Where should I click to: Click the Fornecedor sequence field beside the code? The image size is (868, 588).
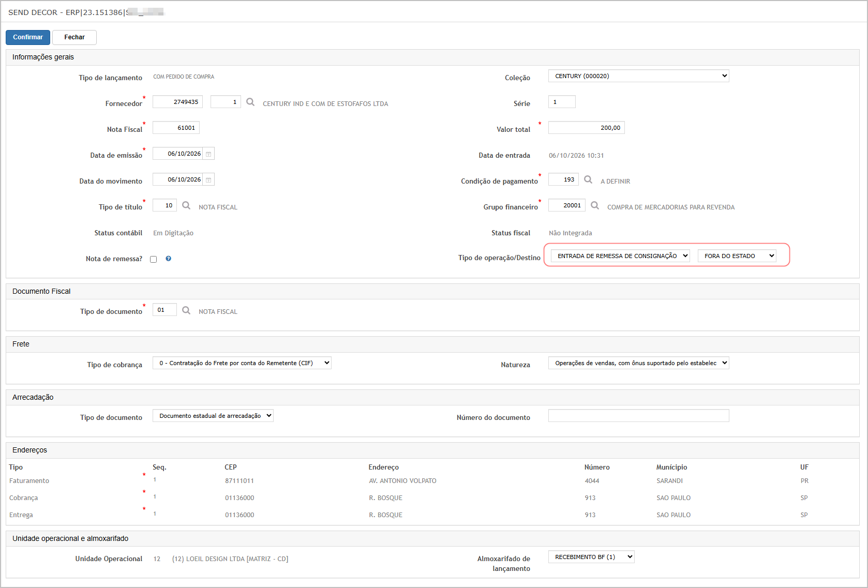[x=226, y=102]
